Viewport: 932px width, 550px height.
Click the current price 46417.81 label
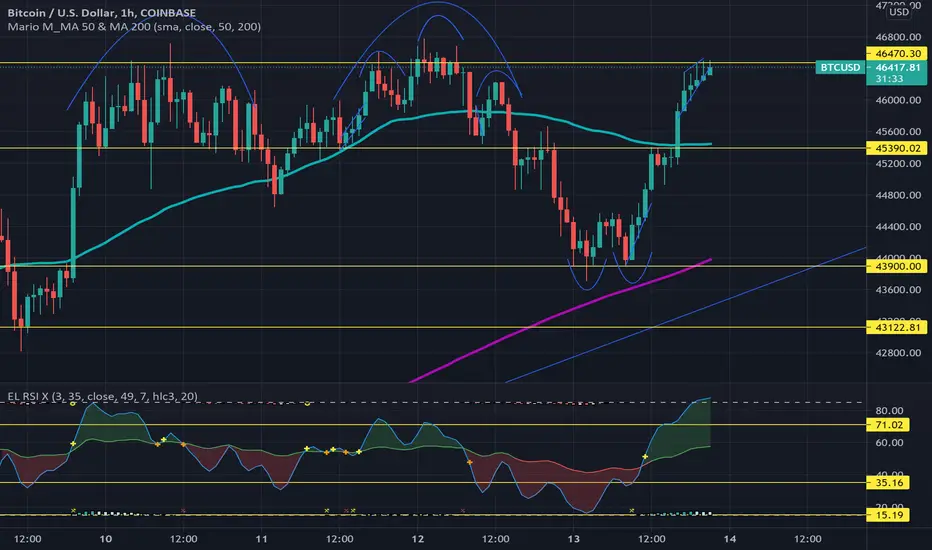click(x=898, y=67)
